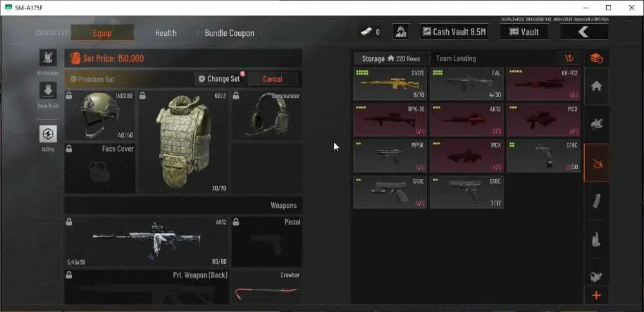644x312 pixels.
Task: Select the ammo bullets category icon in the sidebar
Action: click(596, 239)
